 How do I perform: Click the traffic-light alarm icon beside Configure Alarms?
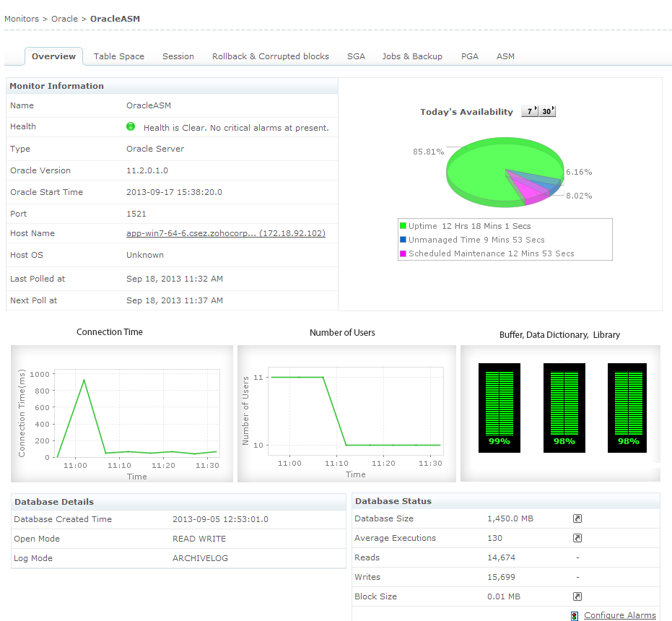[574, 615]
